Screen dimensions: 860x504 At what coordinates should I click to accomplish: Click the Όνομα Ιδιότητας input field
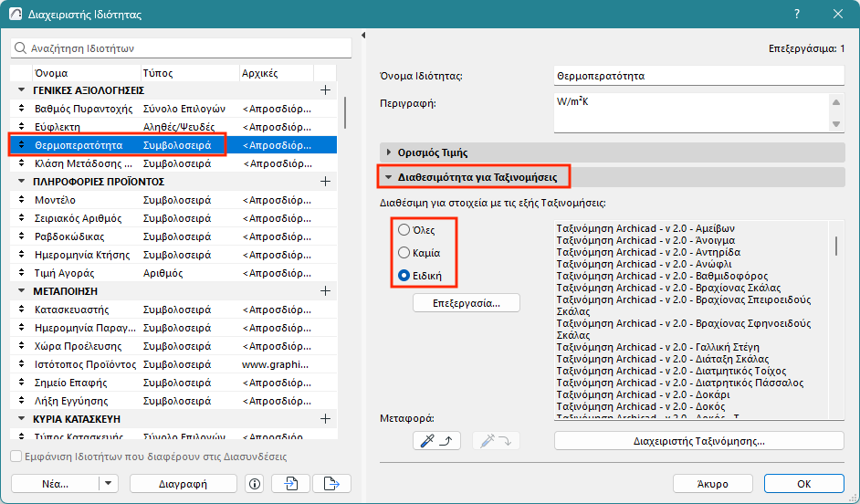698,76
